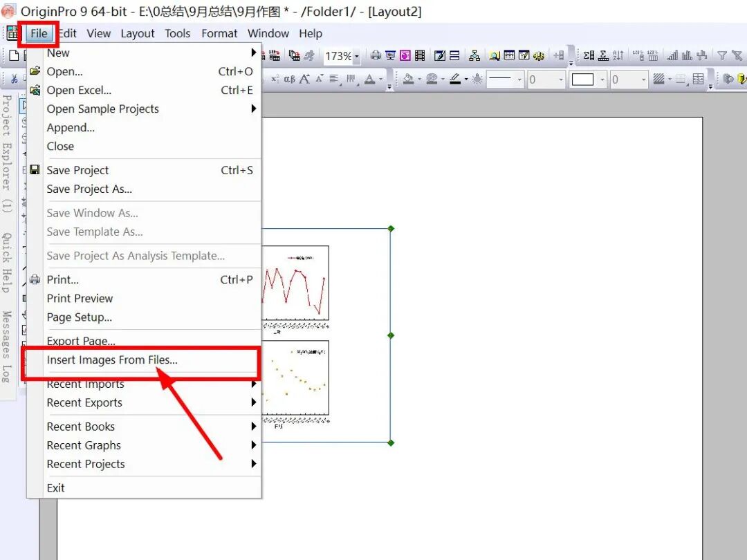Expand the New submenu

[143, 53]
